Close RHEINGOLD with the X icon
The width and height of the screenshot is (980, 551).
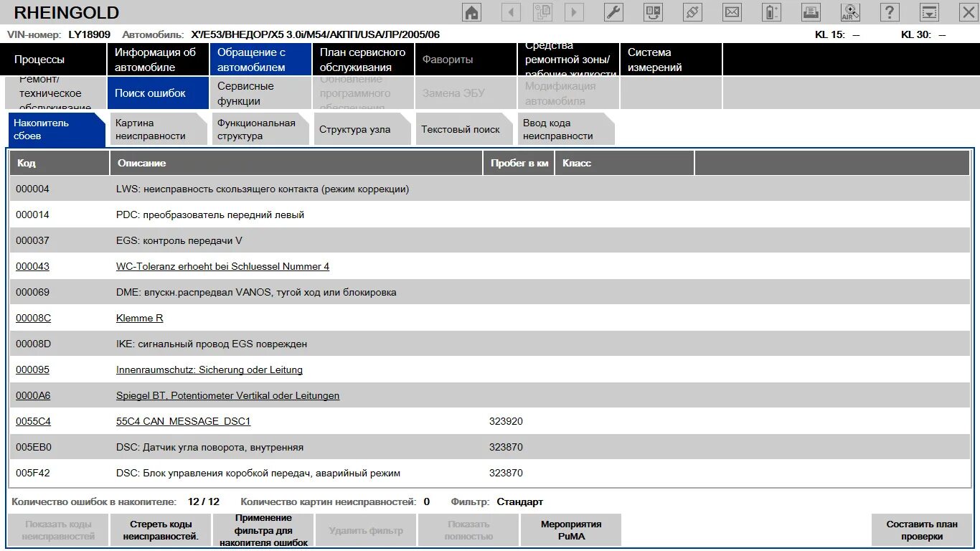coord(969,12)
